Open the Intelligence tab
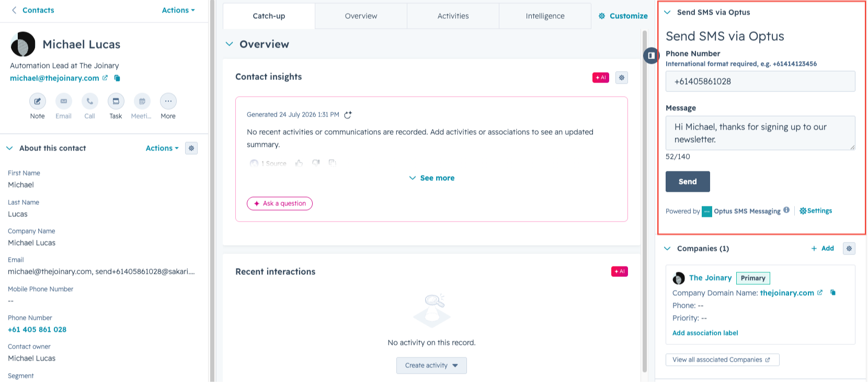This screenshot has height=382, width=868. pyautogui.click(x=545, y=16)
